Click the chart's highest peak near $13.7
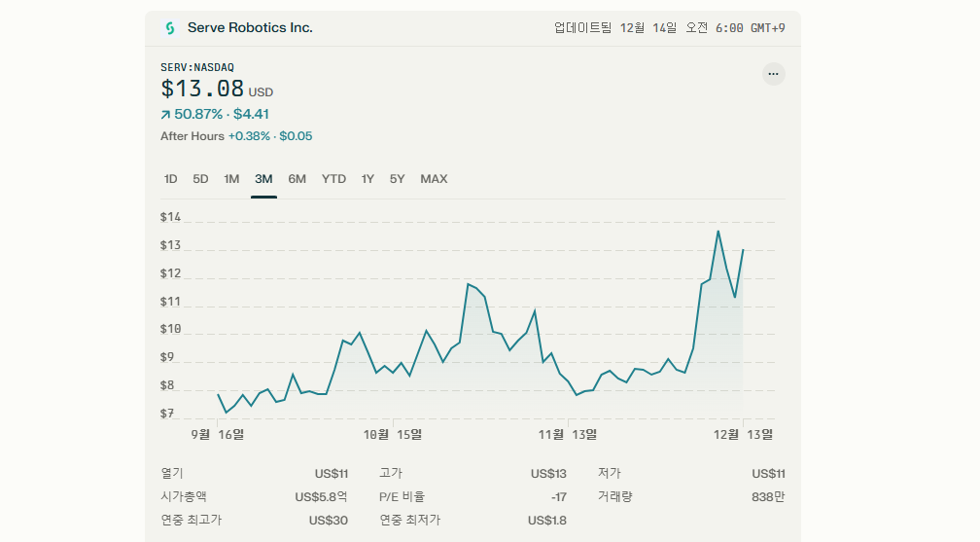Image resolution: width=980 pixels, height=542 pixels. (x=718, y=232)
